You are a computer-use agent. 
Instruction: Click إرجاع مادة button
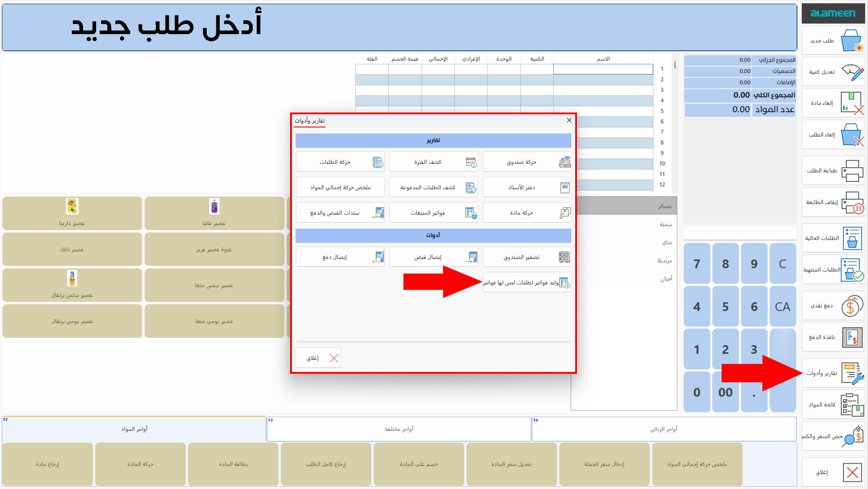pyautogui.click(x=48, y=464)
